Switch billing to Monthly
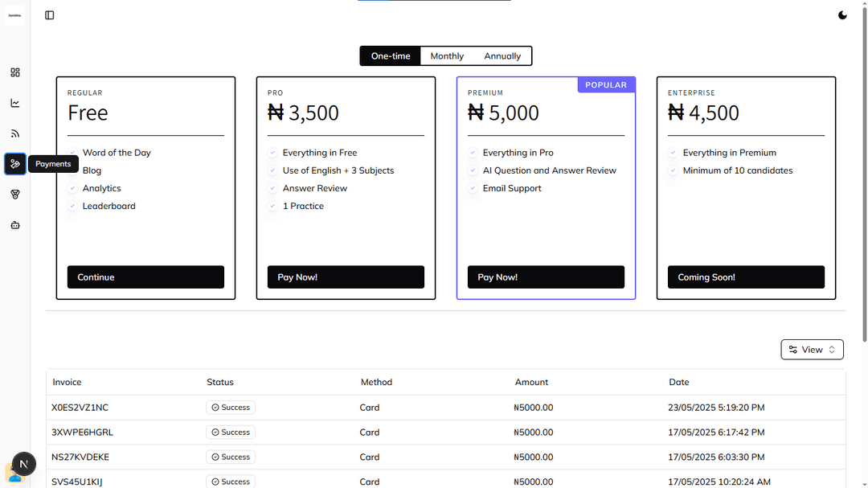This screenshot has width=868, height=488. pos(446,55)
